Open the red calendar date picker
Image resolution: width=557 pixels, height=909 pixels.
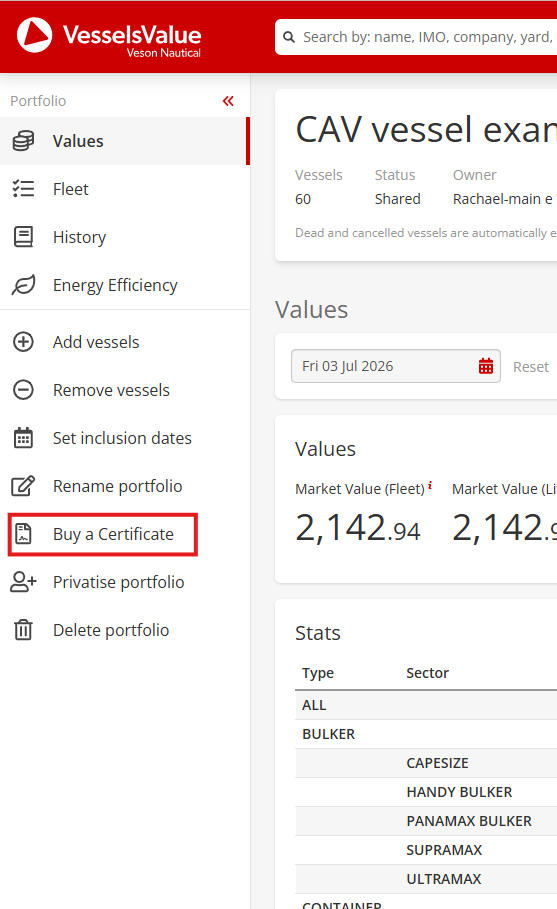click(486, 366)
